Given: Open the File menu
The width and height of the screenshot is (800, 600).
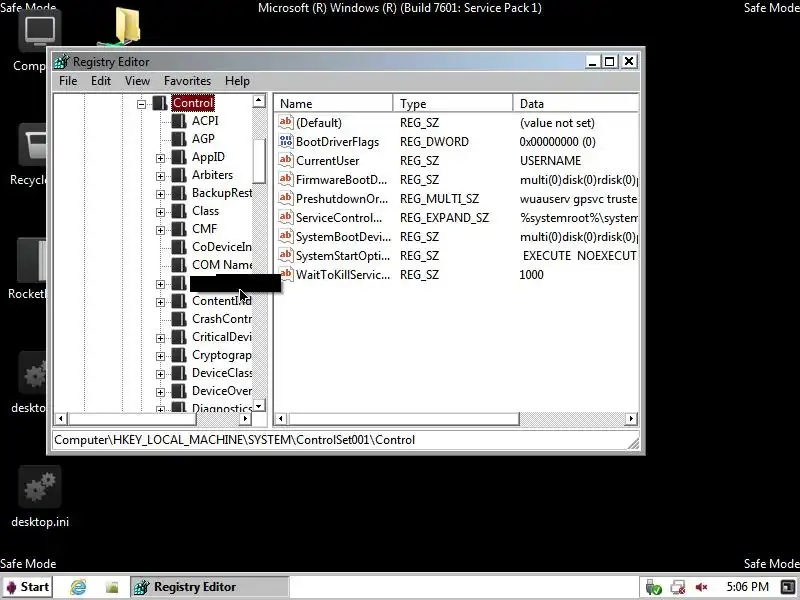Looking at the screenshot, I should tap(68, 81).
